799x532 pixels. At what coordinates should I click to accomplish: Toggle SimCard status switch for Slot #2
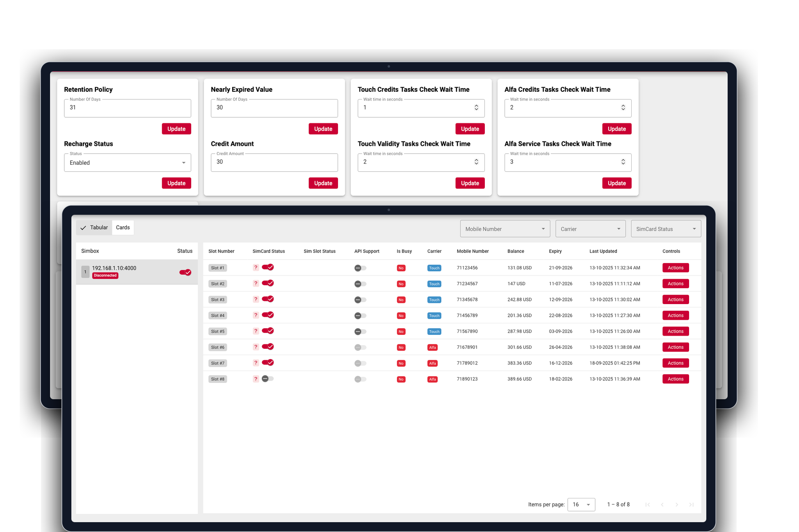pyautogui.click(x=268, y=283)
